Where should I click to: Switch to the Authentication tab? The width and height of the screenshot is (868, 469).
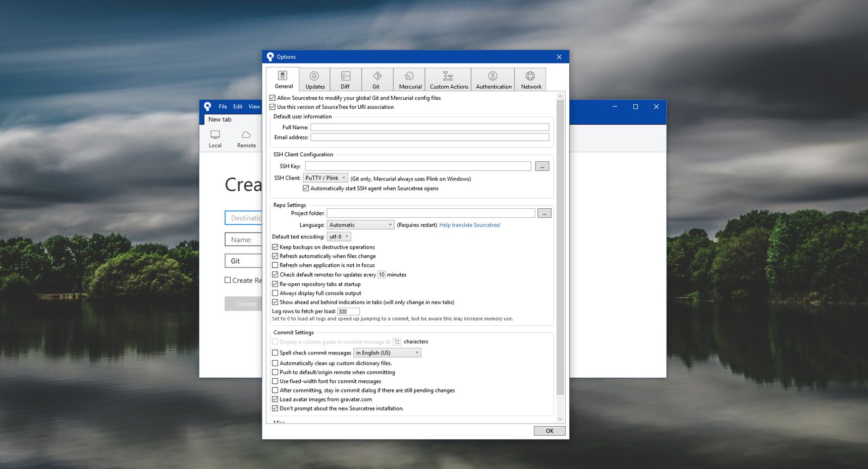click(x=493, y=80)
